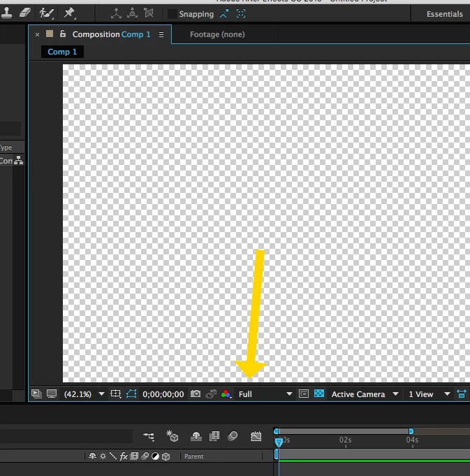Viewport: 470px width, 476px height.
Task: Open the Graph Editor icon in timeline
Action: coord(256,436)
